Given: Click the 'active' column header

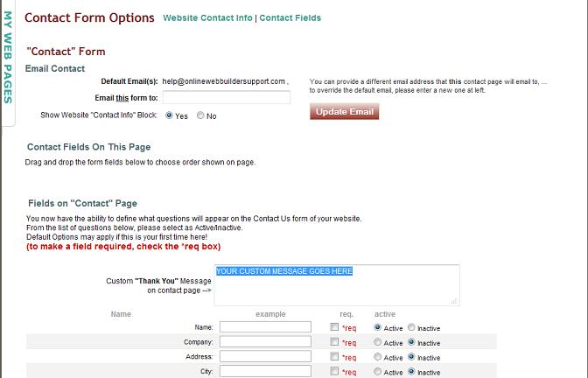Looking at the screenshot, I should [x=385, y=314].
